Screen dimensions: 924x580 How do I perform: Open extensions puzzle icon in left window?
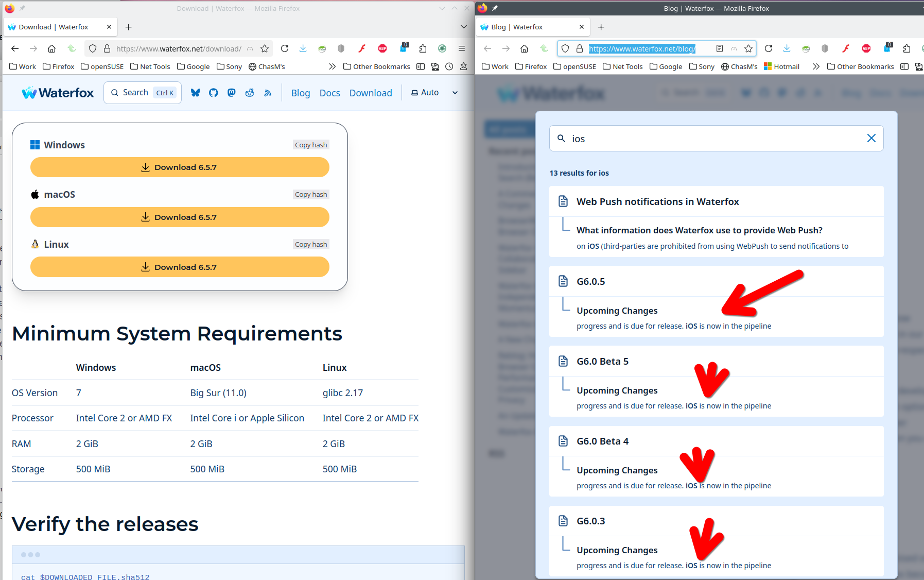(423, 48)
